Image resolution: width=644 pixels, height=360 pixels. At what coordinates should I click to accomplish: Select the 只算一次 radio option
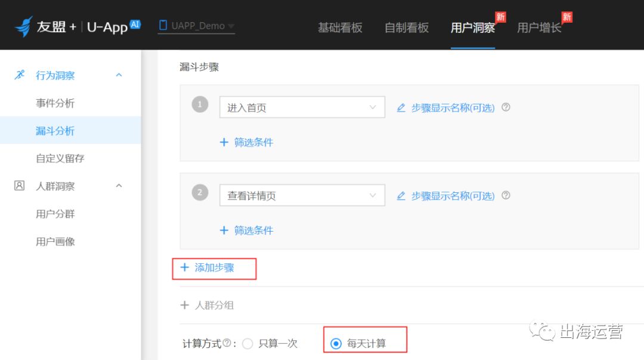(x=248, y=343)
